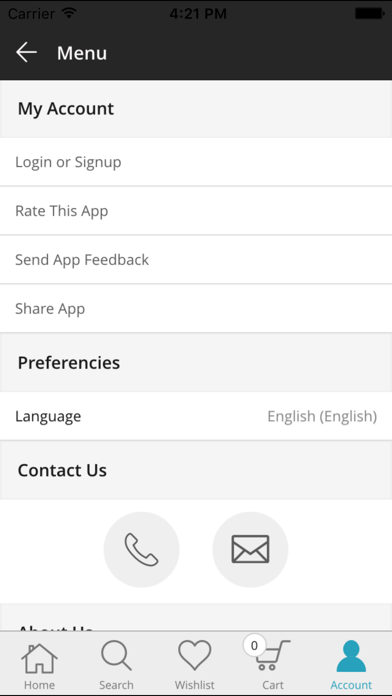Tap the phone call icon
This screenshot has height=696, width=392.
(142, 550)
